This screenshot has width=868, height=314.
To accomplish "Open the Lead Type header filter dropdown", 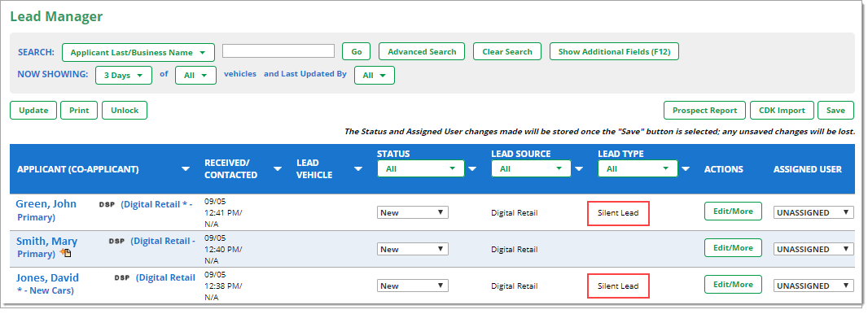I will 638,168.
